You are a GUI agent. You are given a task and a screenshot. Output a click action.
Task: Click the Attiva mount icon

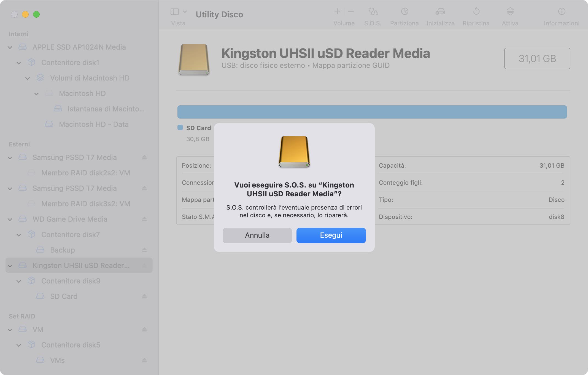point(510,11)
